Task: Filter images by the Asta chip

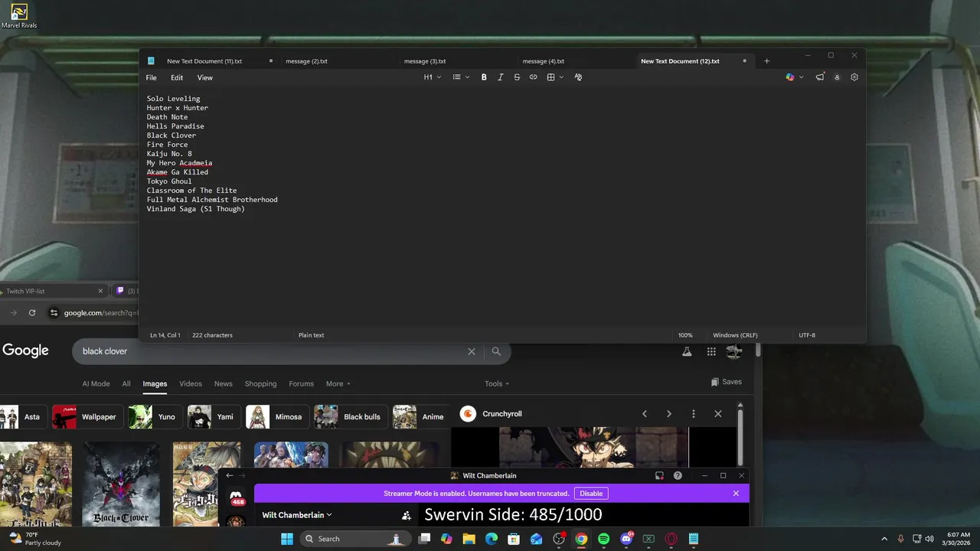Action: tap(22, 417)
